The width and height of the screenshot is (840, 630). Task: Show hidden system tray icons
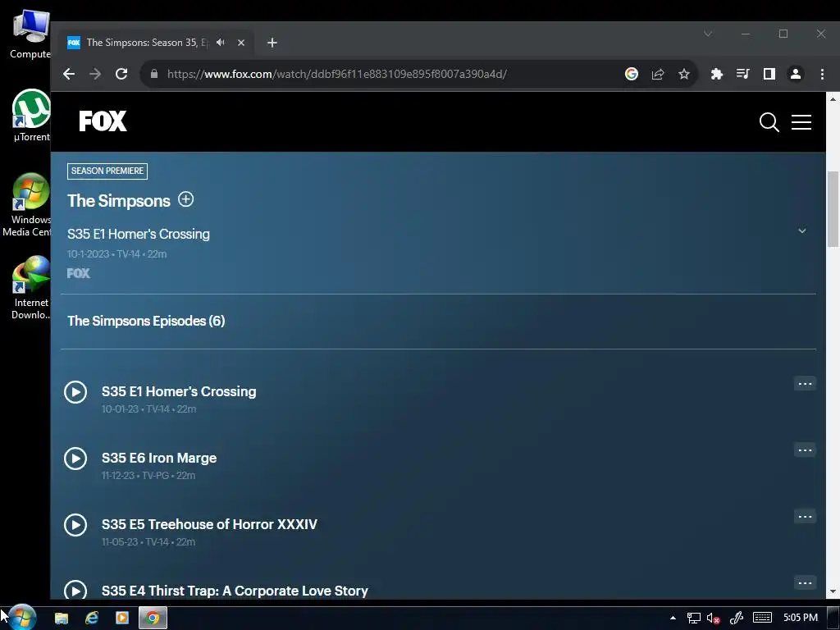pos(673,618)
